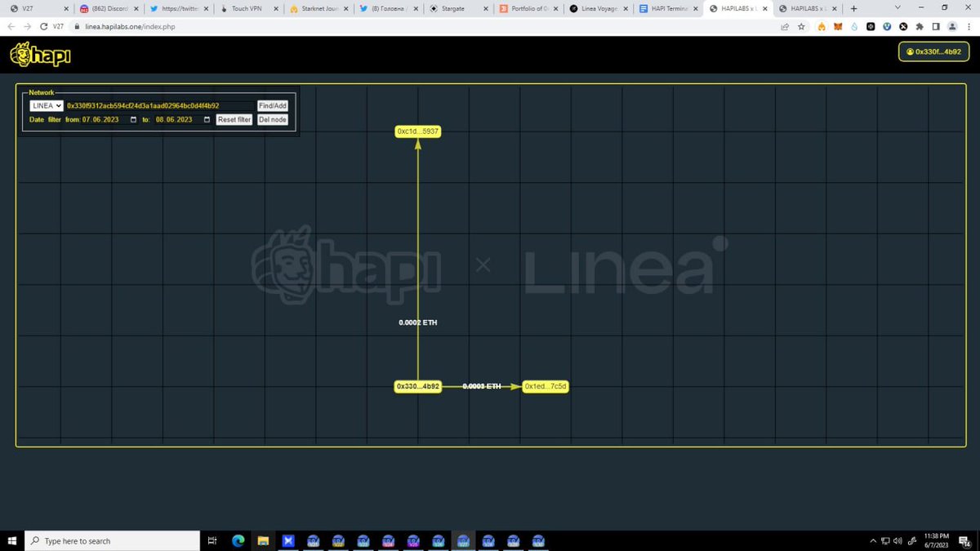Close the V27 browser tab
This screenshot has height=551, width=980.
point(67,8)
